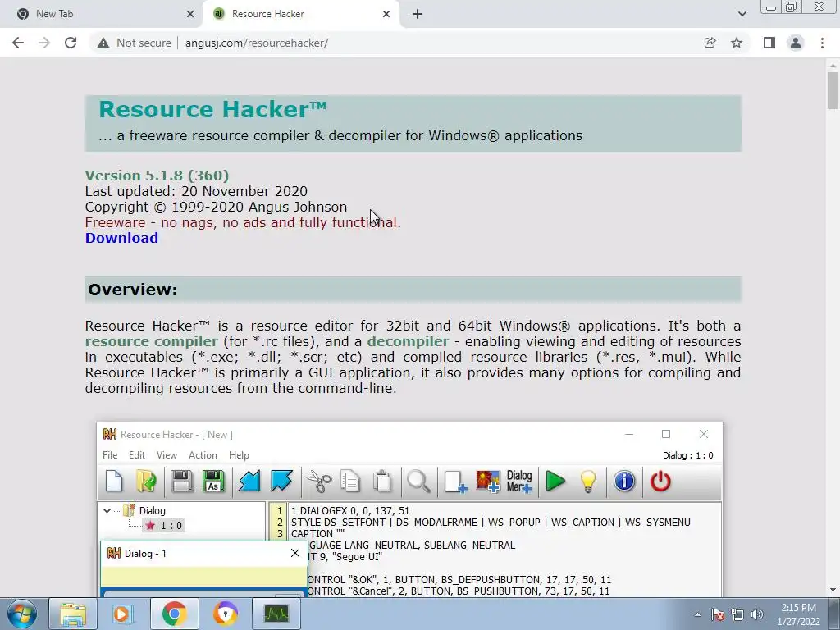Click the light bulb icon
This screenshot has height=630, width=840.
pyautogui.click(x=587, y=481)
